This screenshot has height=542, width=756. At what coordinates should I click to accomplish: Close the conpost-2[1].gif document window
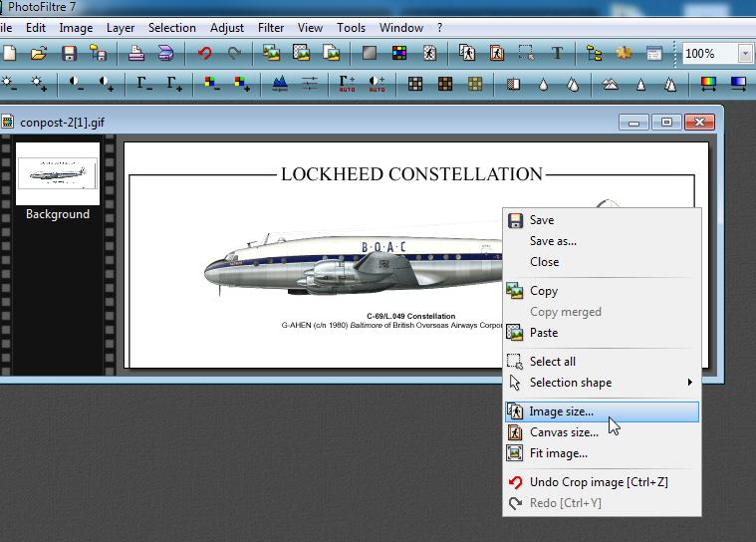pyautogui.click(x=699, y=123)
